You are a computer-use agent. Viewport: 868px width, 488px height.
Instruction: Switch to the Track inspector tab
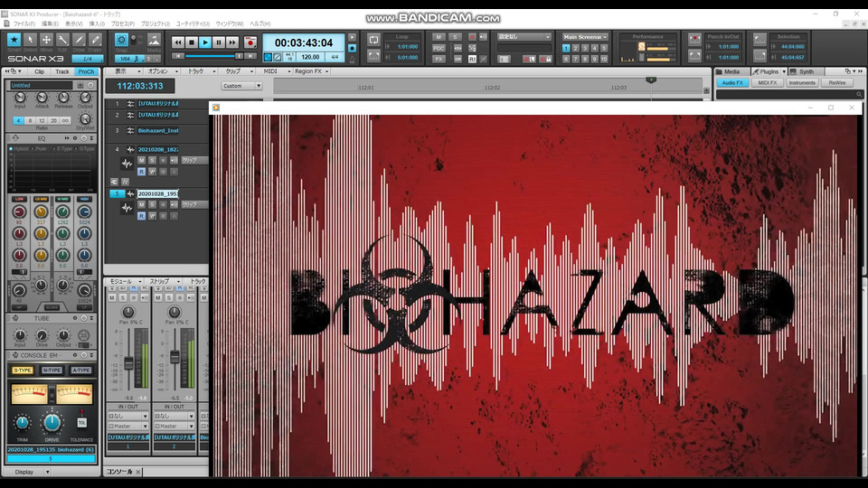tap(62, 71)
